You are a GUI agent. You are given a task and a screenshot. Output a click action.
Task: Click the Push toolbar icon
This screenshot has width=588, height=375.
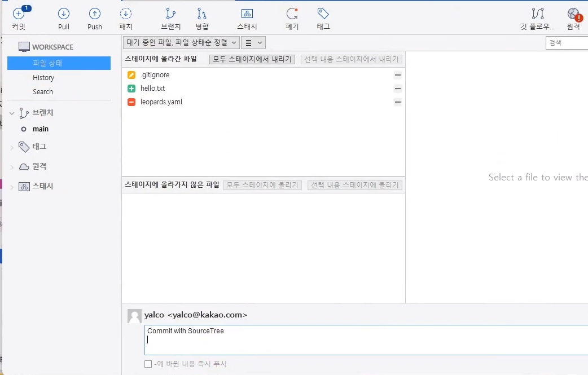[x=94, y=14]
